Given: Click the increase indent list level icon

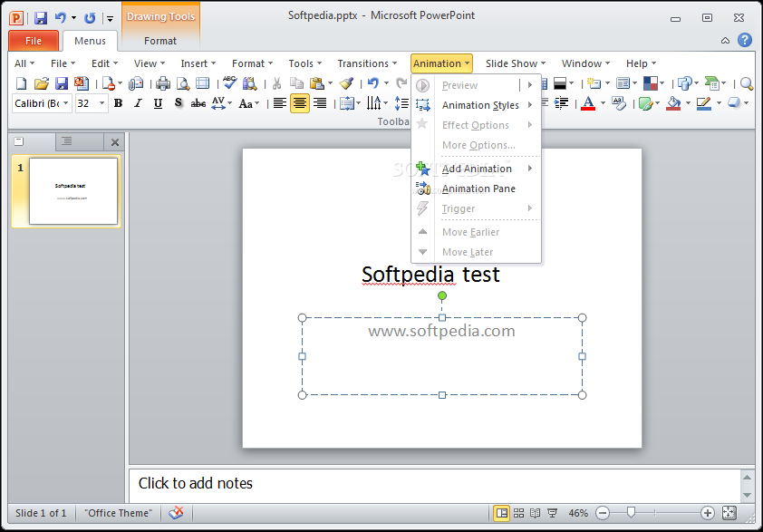Looking at the screenshot, I should coord(561,103).
